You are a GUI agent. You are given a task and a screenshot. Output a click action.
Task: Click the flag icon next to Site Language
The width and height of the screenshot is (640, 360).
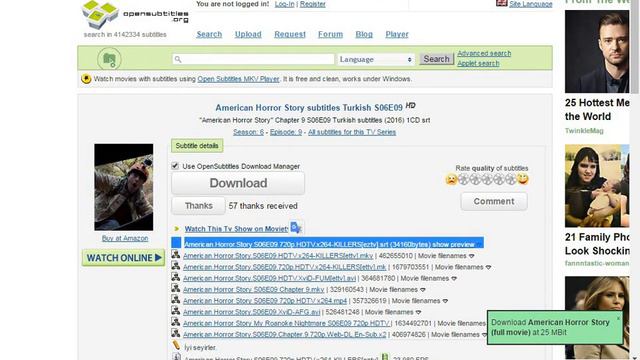501,3
